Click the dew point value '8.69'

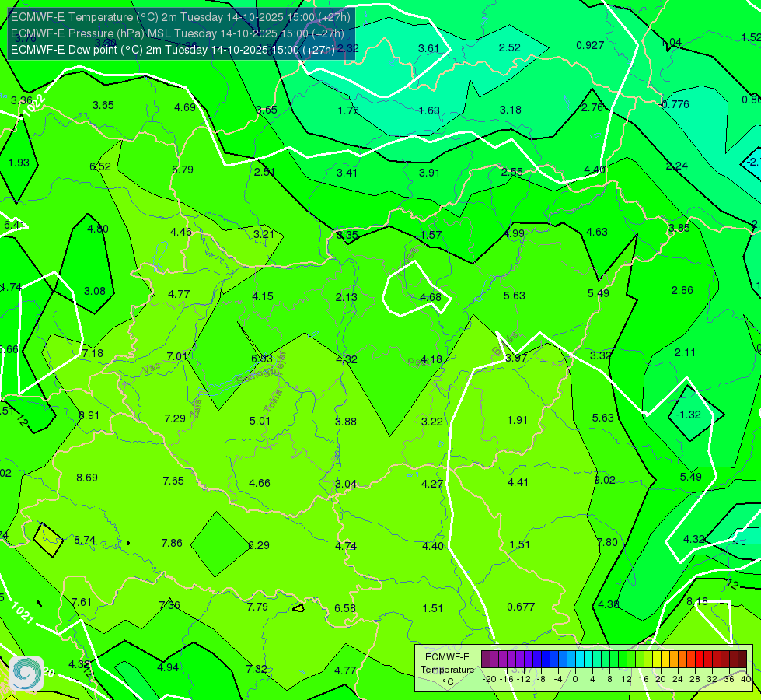tap(87, 478)
